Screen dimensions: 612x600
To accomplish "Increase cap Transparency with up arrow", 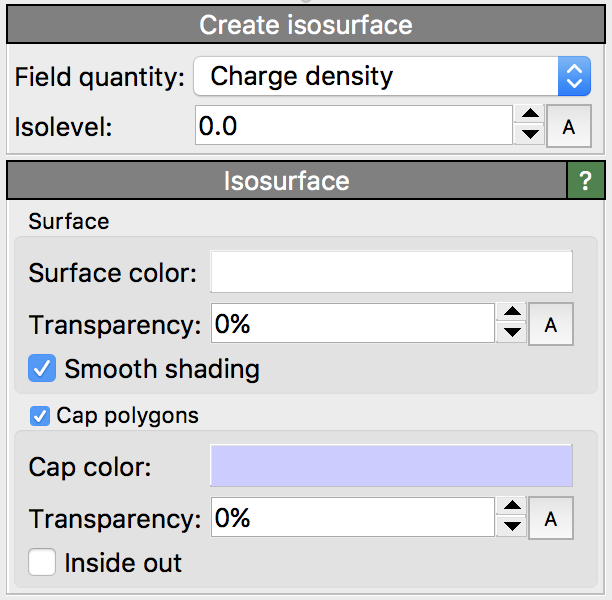I will [x=511, y=508].
